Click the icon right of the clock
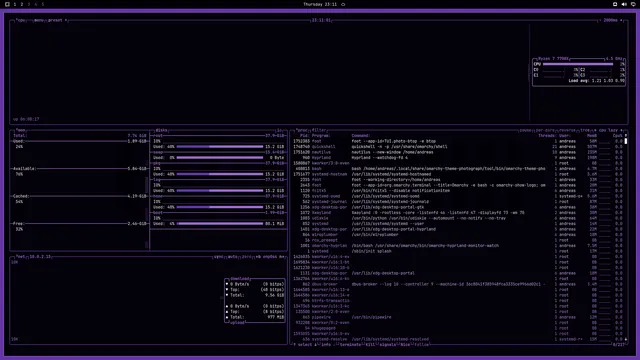Viewport: 640px width, 360px height. point(343,4)
